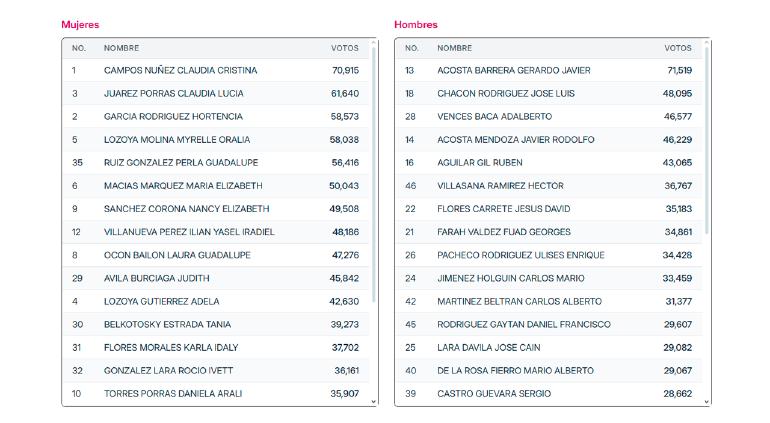This screenshot has width=770, height=423.
Task: Sort Hombres table by NOMBRE header
Action: point(454,48)
